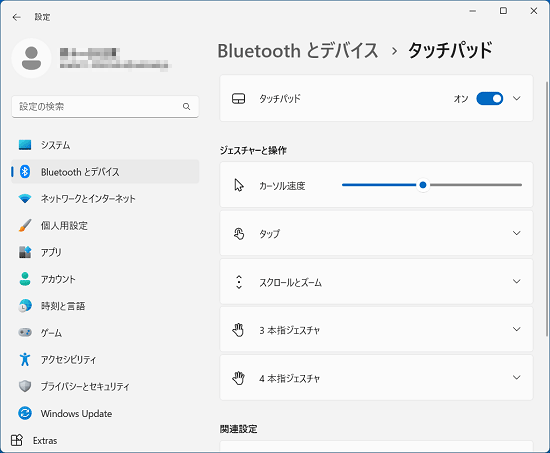
Task: Open ネットワークとインターネット category
Action: (105, 199)
